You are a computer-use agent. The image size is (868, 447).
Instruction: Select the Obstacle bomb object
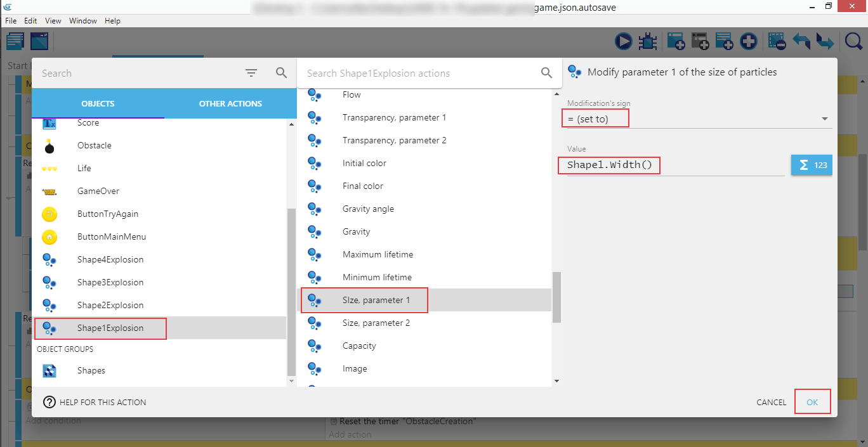[95, 146]
